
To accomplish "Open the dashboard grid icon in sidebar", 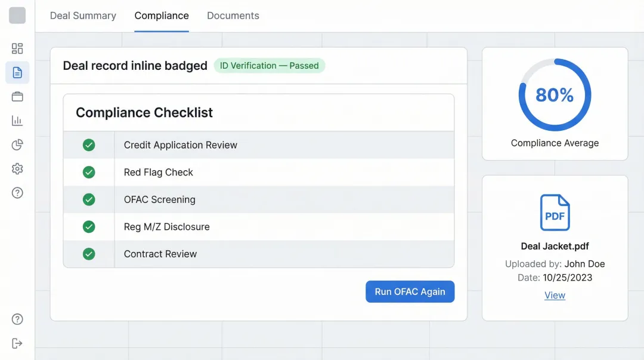I will pyautogui.click(x=17, y=48).
